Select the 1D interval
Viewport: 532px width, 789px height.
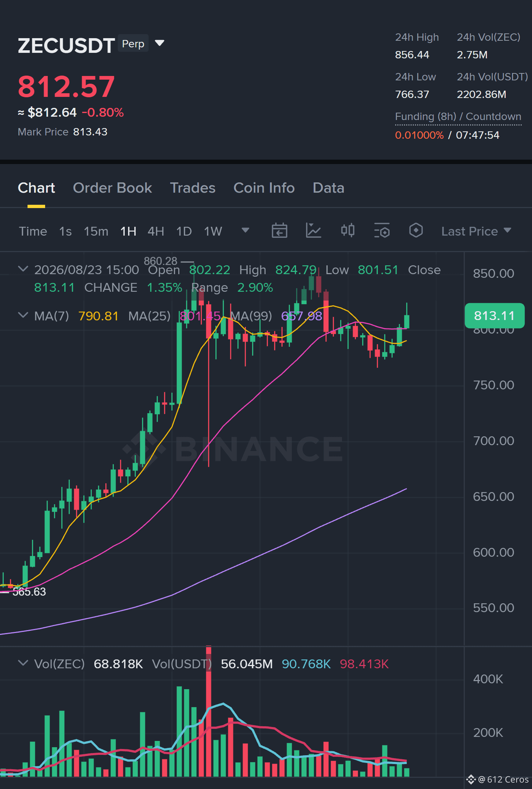pos(184,231)
